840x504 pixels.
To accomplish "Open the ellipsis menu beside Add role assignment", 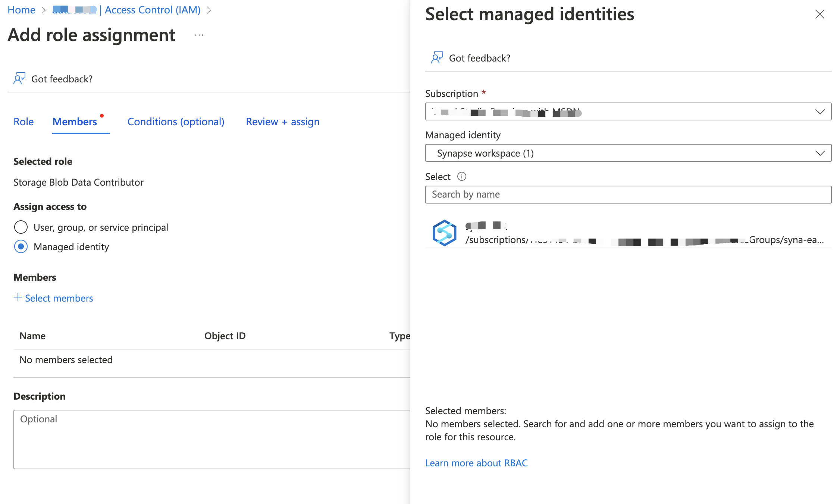I will 199,35.
